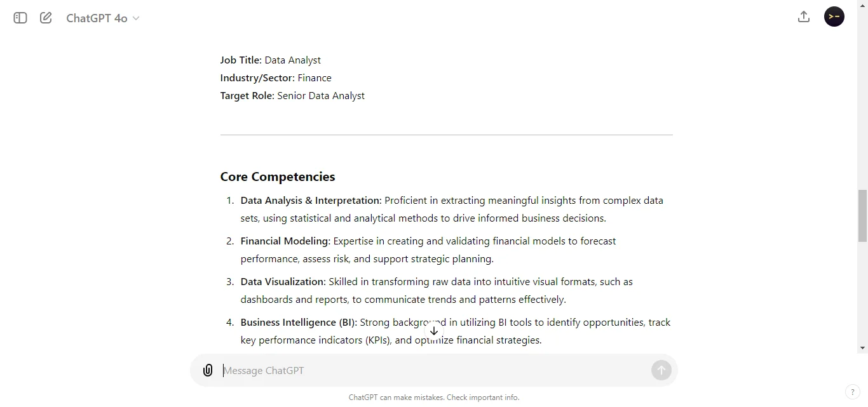868x407 pixels.
Task: Jump to bottom with the down-arrow button
Action: click(434, 331)
